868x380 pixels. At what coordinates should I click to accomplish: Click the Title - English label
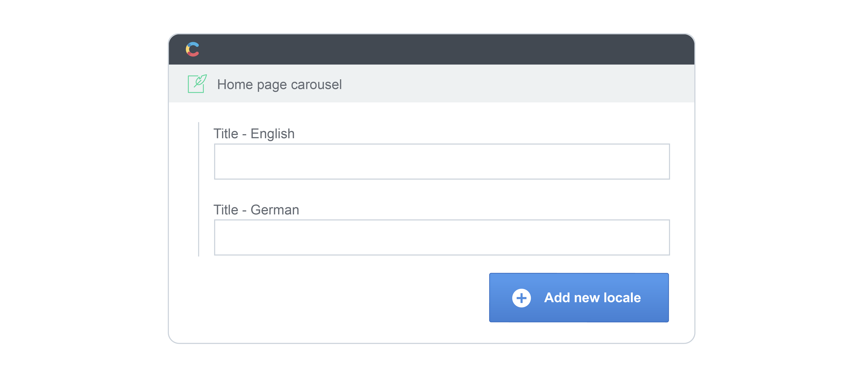click(254, 134)
